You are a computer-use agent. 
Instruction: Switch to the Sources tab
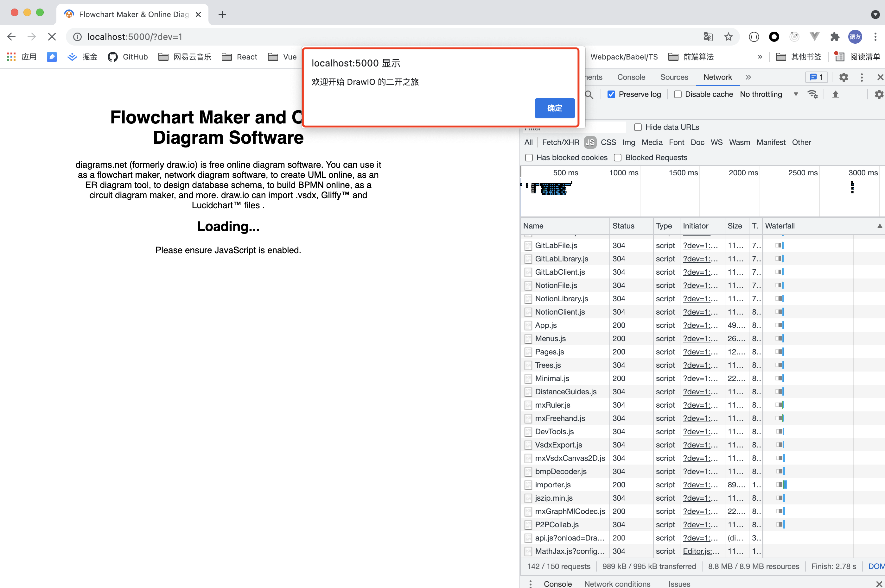tap(674, 77)
